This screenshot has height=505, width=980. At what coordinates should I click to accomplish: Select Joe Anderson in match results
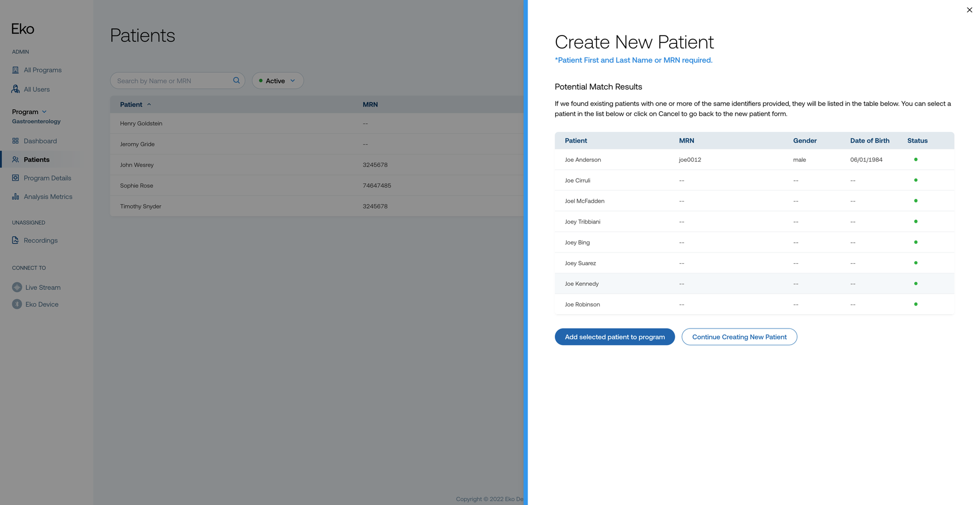[582, 160]
